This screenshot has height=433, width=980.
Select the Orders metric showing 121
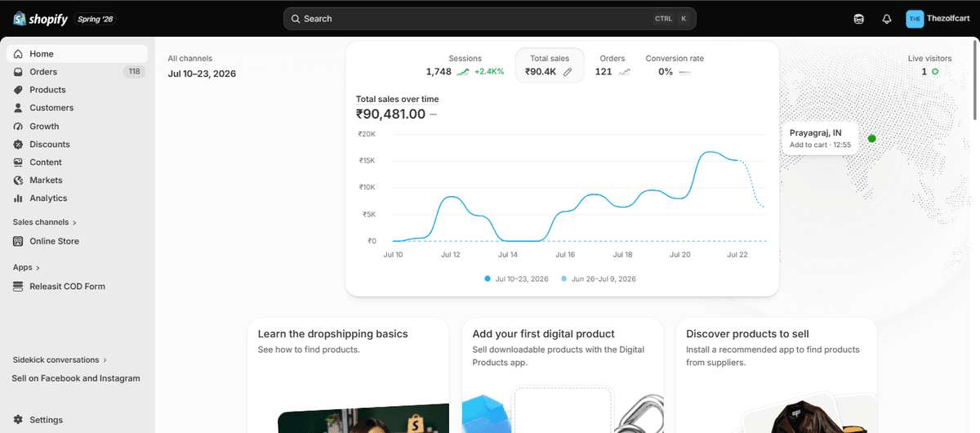tap(612, 65)
